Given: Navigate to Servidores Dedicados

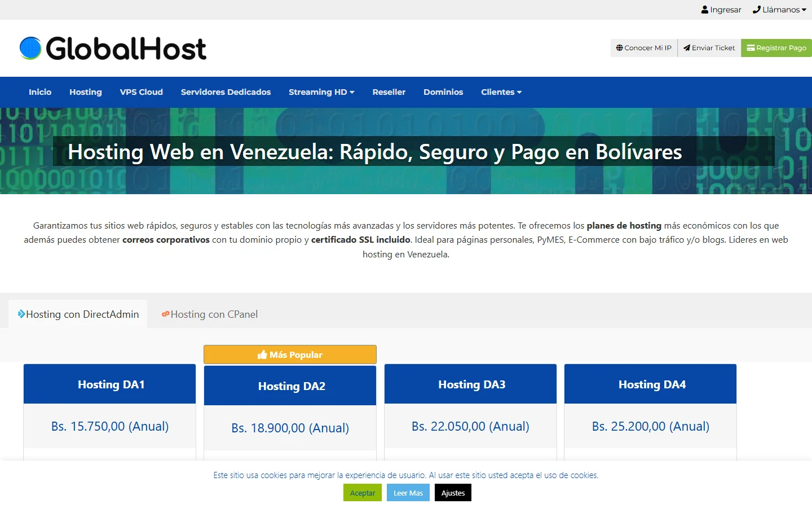Looking at the screenshot, I should pyautogui.click(x=226, y=92).
